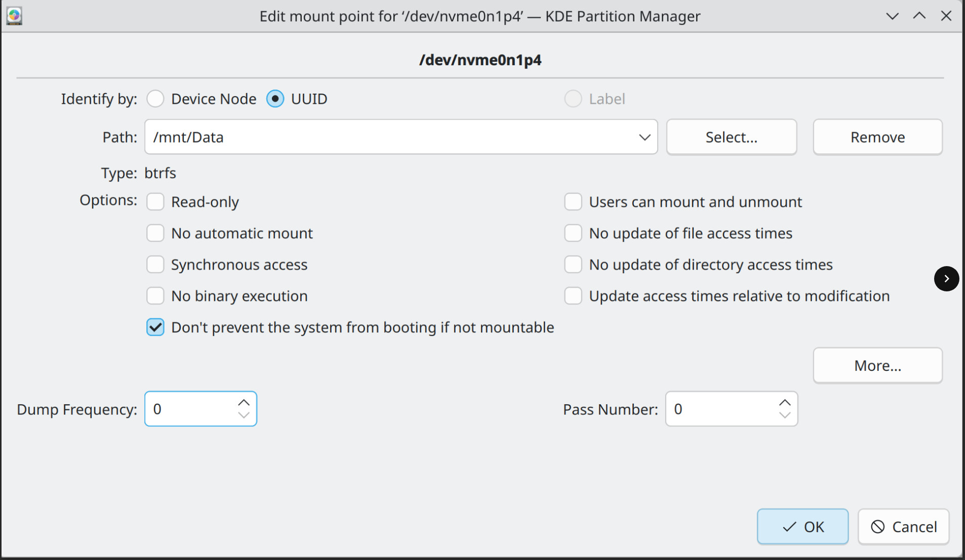The height and width of the screenshot is (560, 965).
Task: Decrease Pass Number with down arrow
Action: point(784,415)
